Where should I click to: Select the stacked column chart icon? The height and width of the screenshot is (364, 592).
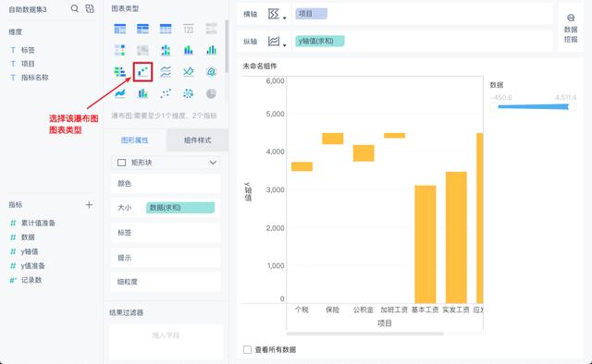point(189,50)
